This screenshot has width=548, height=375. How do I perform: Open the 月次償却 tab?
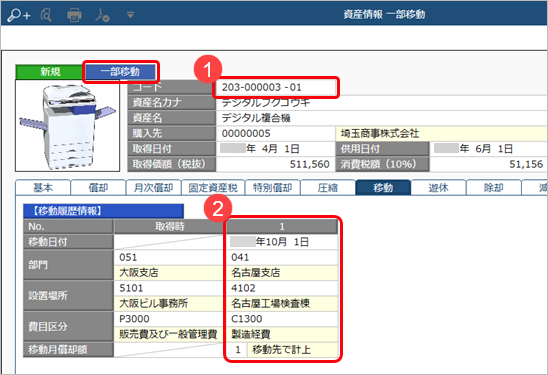click(153, 188)
